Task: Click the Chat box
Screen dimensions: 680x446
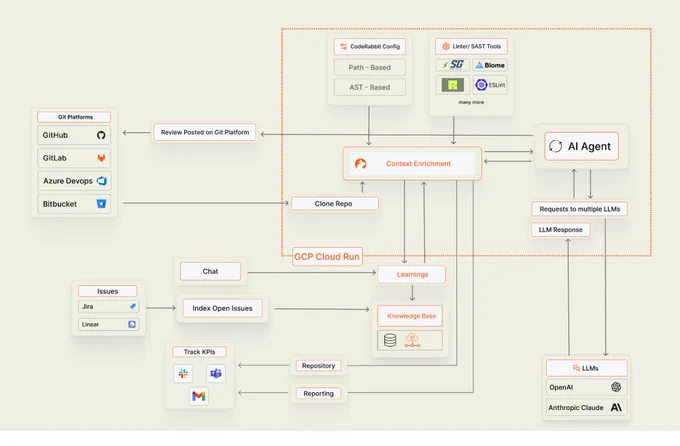Action: [x=210, y=271]
